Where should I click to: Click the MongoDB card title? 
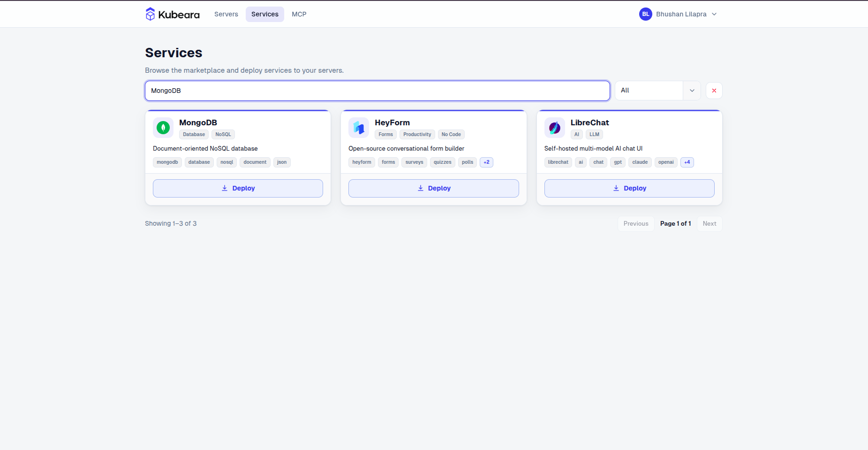point(198,122)
